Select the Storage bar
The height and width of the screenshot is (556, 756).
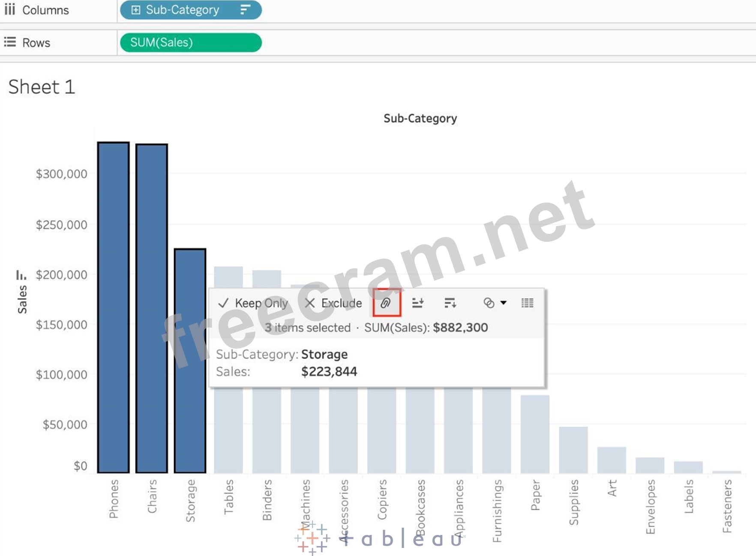190,361
